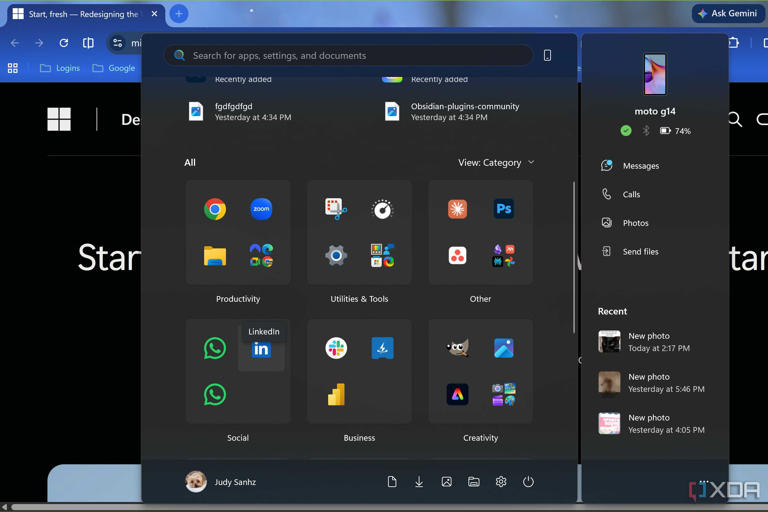
Task: Open the red three-dots app in Other
Action: click(x=457, y=255)
